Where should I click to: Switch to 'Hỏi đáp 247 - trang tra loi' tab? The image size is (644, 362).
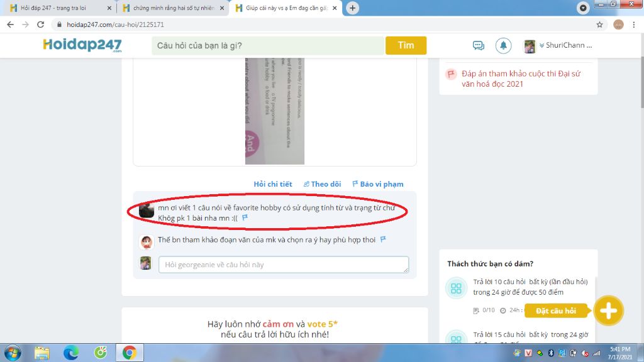pyautogui.click(x=53, y=8)
